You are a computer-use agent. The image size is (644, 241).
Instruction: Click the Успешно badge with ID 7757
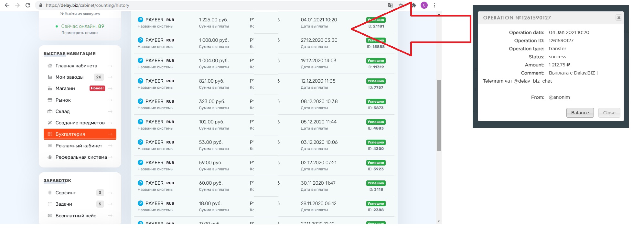376,81
